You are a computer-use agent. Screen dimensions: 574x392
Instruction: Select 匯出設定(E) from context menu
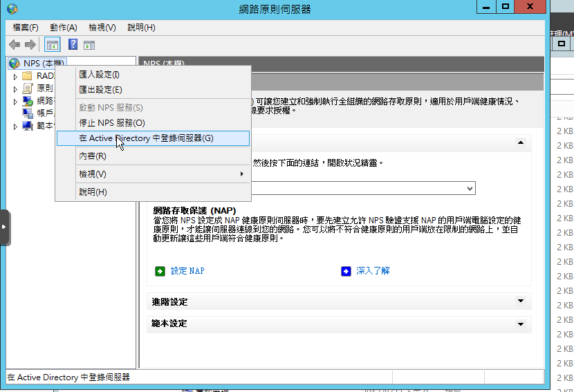tap(101, 90)
